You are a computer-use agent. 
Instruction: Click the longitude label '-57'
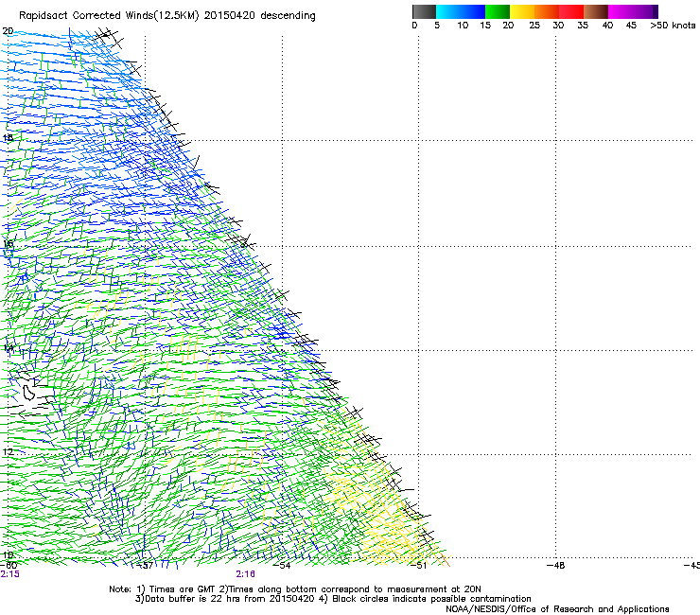point(145,566)
